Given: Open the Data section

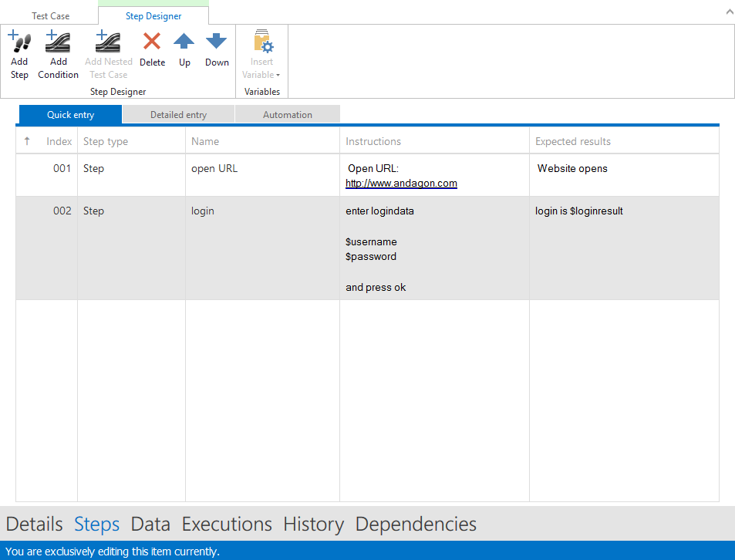Looking at the screenshot, I should point(150,525).
